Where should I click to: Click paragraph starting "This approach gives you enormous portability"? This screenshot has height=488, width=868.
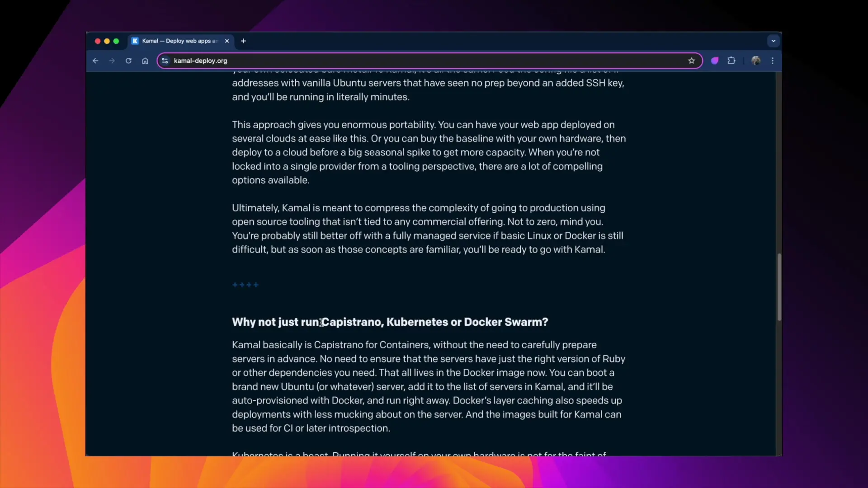[429, 152]
